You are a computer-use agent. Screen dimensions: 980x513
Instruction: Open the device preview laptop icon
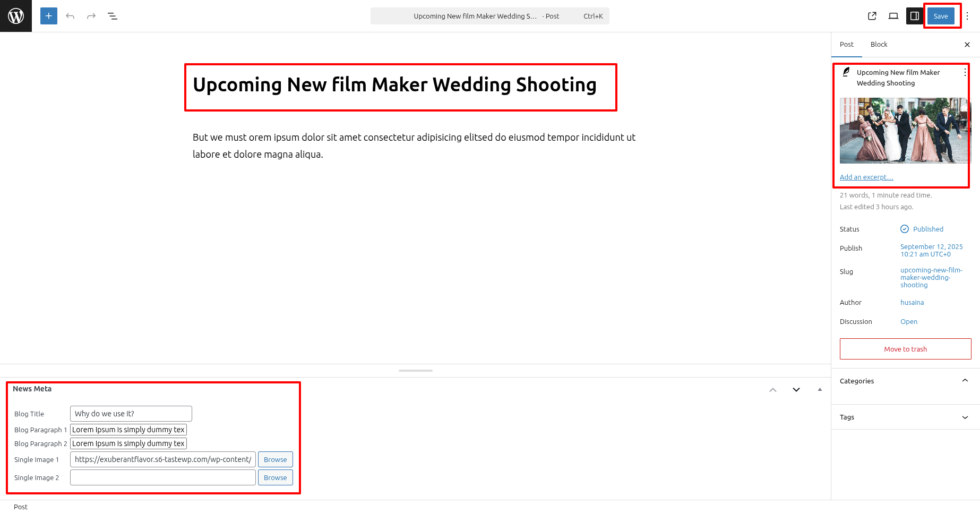tap(893, 16)
